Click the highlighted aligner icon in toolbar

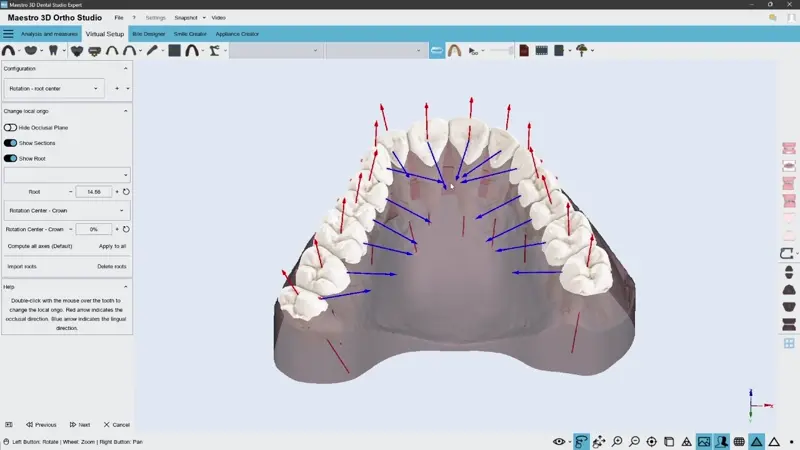(x=437, y=51)
